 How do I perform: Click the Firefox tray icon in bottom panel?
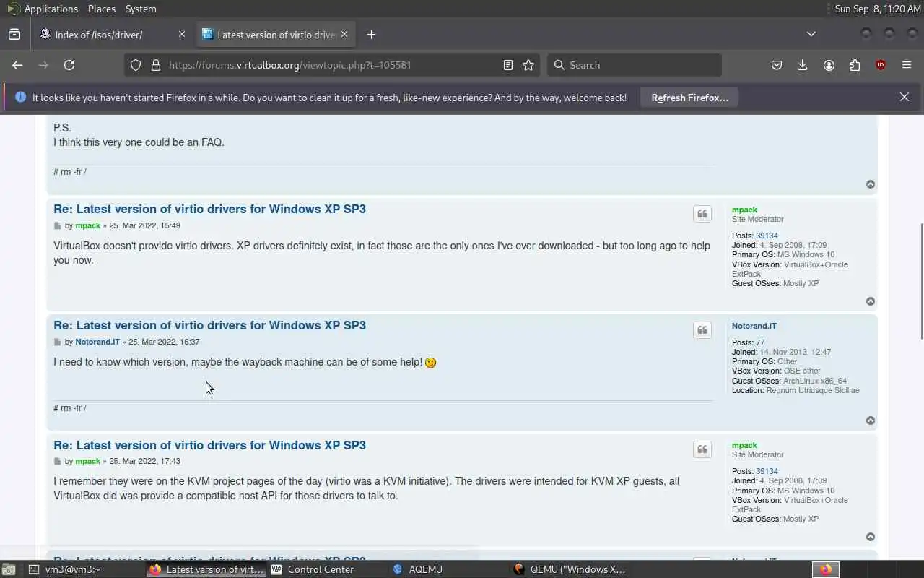825,569
